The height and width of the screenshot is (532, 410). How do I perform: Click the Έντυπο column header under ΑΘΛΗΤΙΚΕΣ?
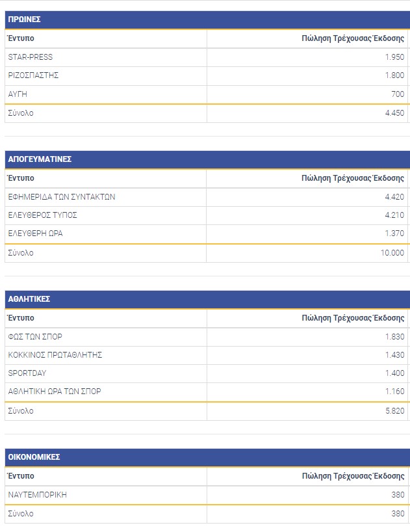[21, 318]
